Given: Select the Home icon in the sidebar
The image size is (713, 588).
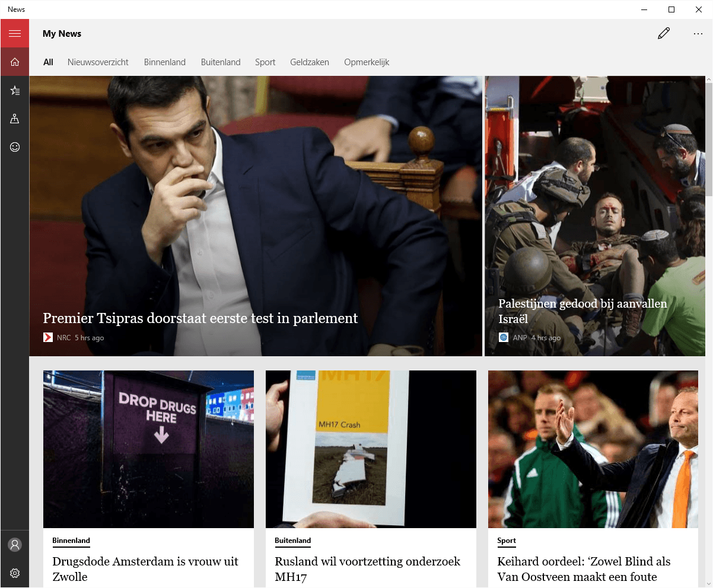Looking at the screenshot, I should (14, 61).
